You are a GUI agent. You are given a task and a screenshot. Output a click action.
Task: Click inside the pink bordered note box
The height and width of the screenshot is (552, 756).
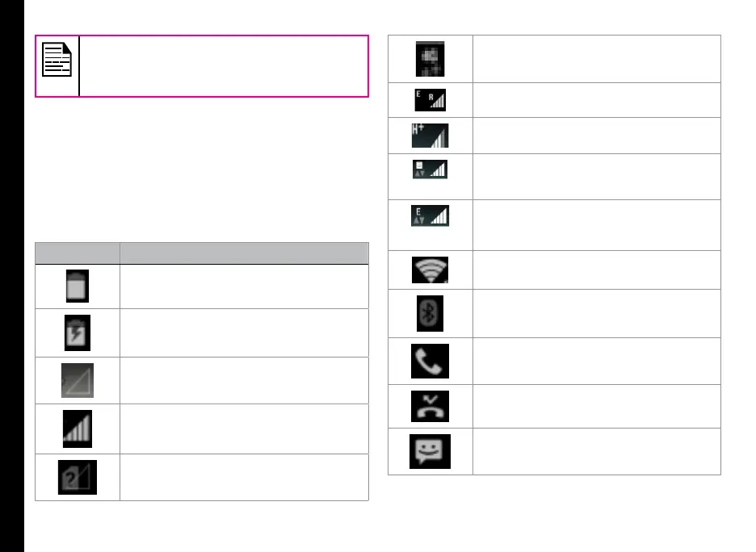224,66
